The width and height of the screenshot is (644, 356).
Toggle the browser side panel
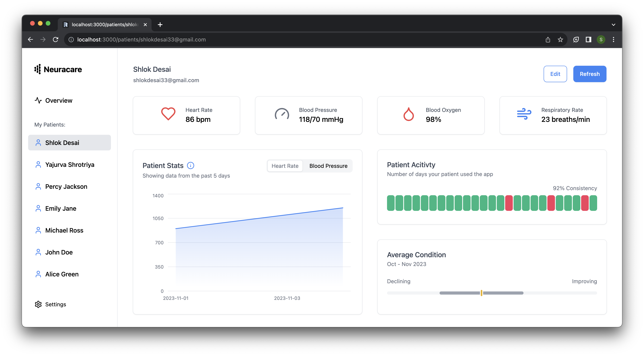tap(588, 40)
